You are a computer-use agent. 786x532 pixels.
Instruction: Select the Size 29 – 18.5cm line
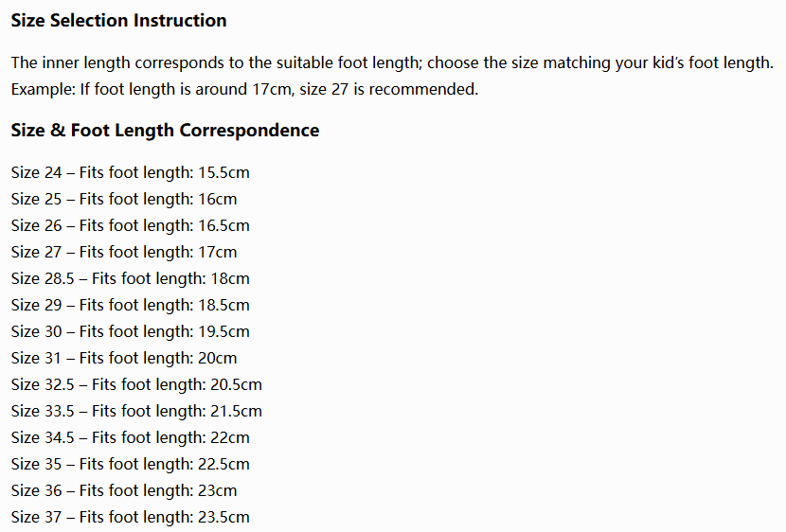tap(131, 306)
